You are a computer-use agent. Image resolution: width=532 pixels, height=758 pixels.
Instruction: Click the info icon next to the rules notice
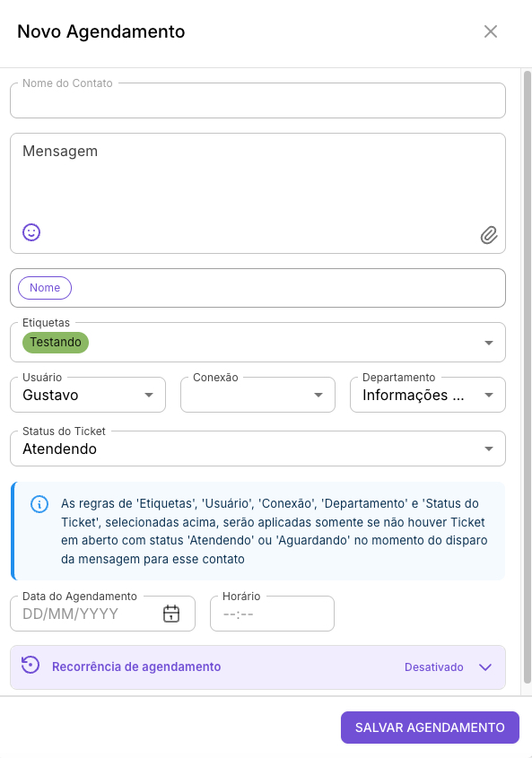click(38, 504)
